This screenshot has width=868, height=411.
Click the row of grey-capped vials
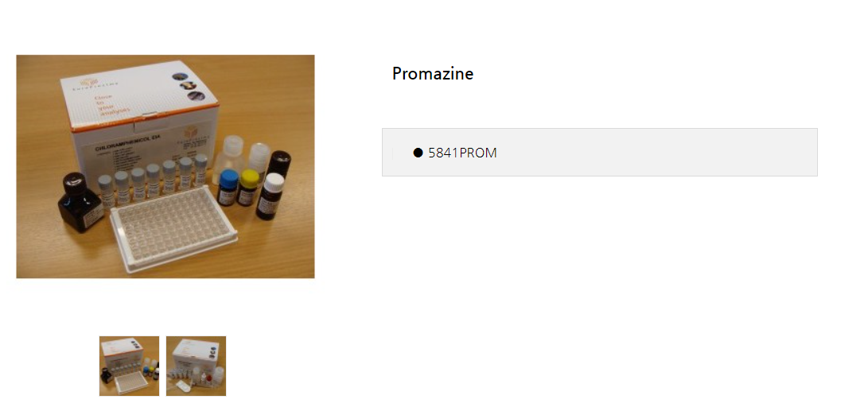[153, 178]
